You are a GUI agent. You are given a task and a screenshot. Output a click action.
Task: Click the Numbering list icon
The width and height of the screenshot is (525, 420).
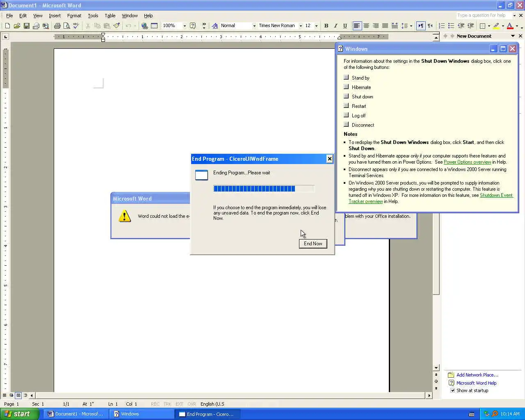pyautogui.click(x=442, y=25)
